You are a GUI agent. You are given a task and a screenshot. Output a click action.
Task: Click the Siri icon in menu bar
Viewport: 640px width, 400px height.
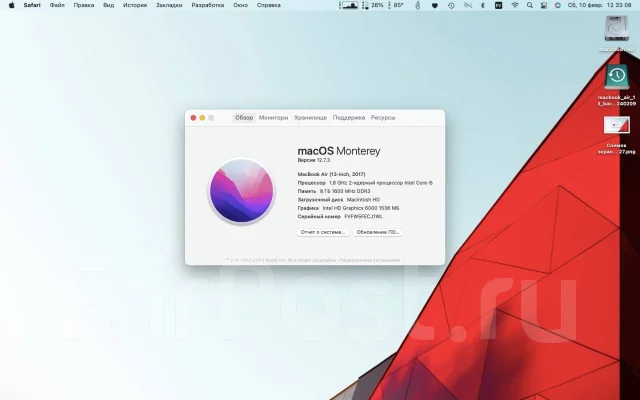coord(558,5)
